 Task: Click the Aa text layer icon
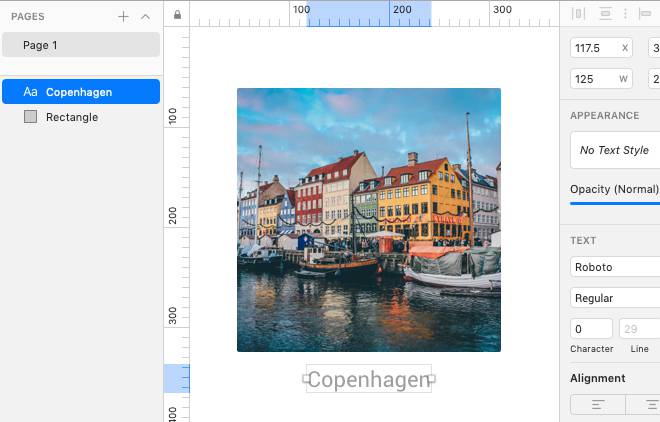[30, 92]
